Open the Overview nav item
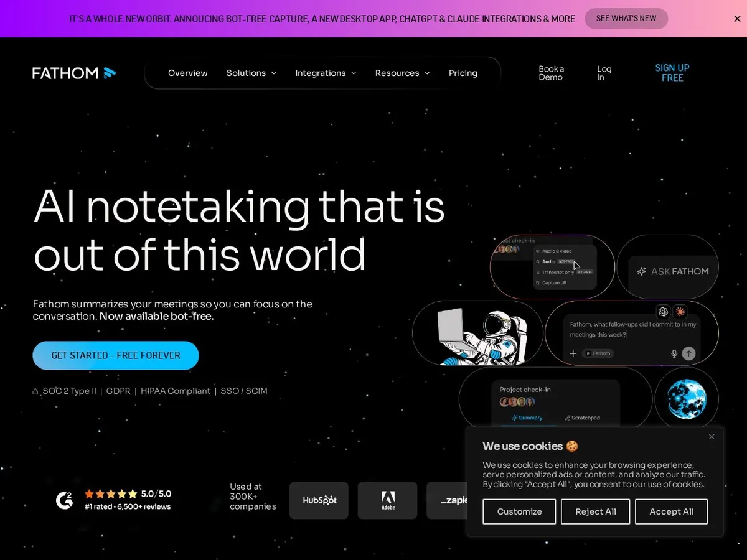Viewport: 747px width, 560px height. coord(188,73)
